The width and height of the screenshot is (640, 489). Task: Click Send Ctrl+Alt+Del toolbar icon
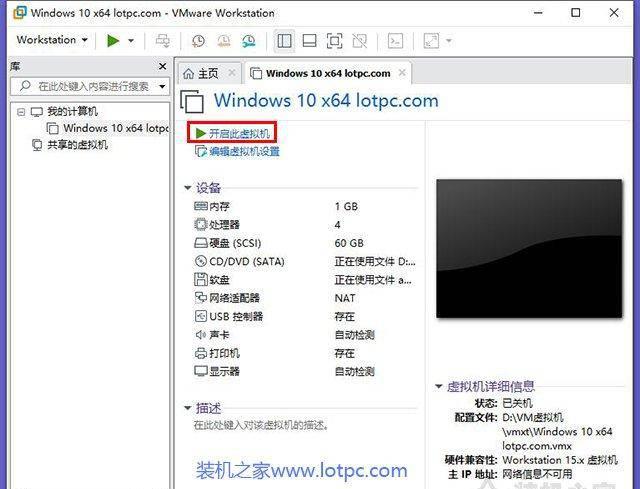point(163,40)
